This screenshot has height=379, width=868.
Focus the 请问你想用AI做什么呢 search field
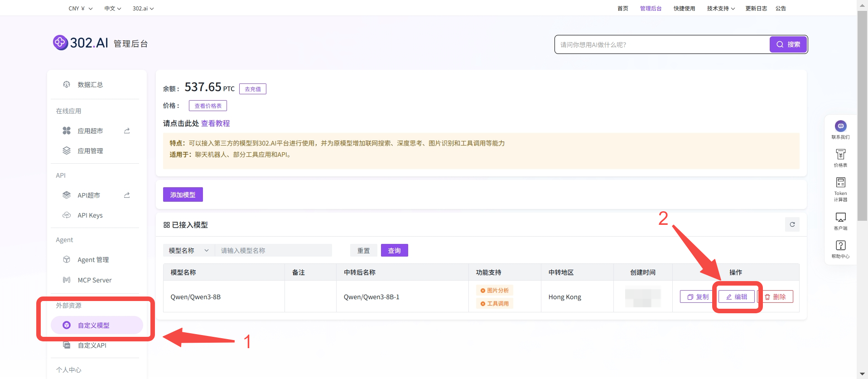coord(662,44)
